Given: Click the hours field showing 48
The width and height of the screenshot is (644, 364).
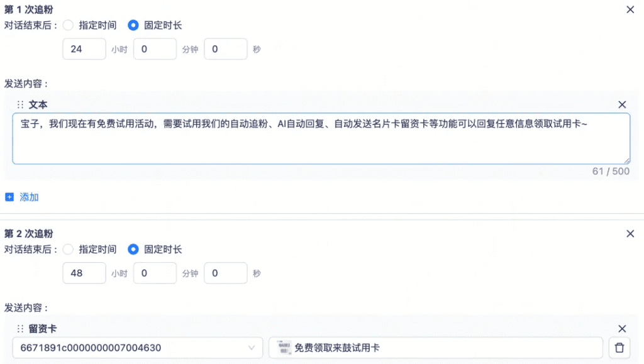Looking at the screenshot, I should (x=84, y=273).
